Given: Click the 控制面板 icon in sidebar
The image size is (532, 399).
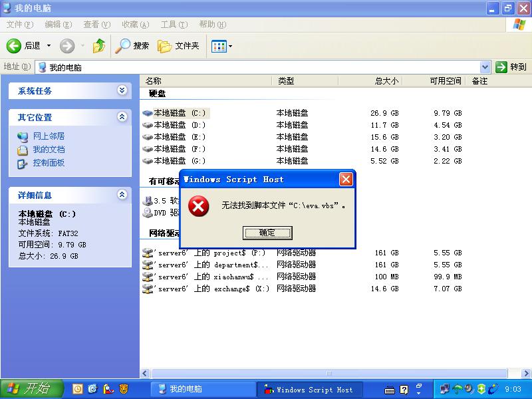Looking at the screenshot, I should (23, 164).
